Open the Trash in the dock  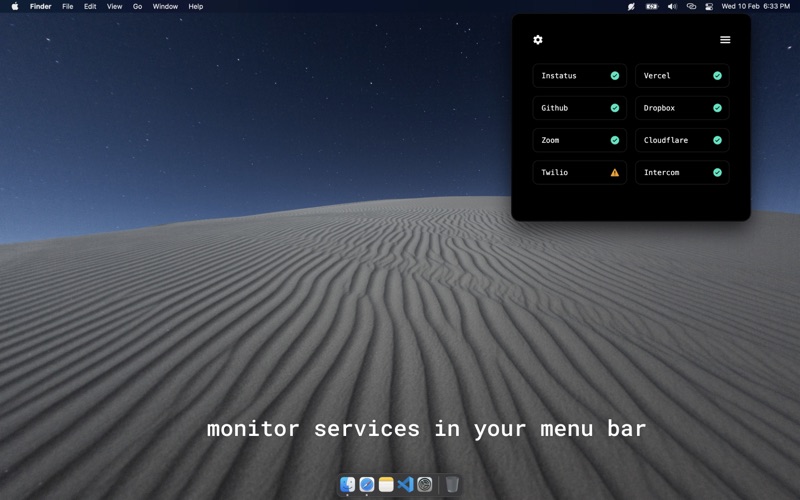[452, 484]
